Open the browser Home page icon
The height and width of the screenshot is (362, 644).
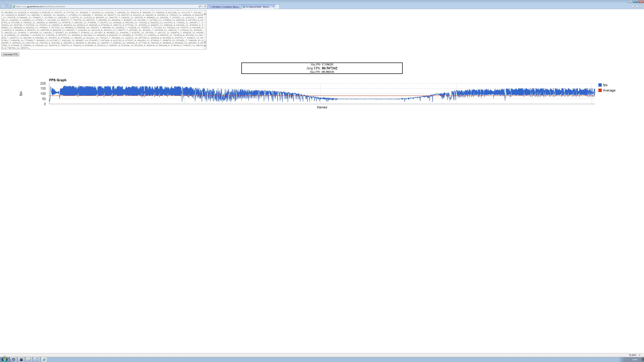point(633,7)
